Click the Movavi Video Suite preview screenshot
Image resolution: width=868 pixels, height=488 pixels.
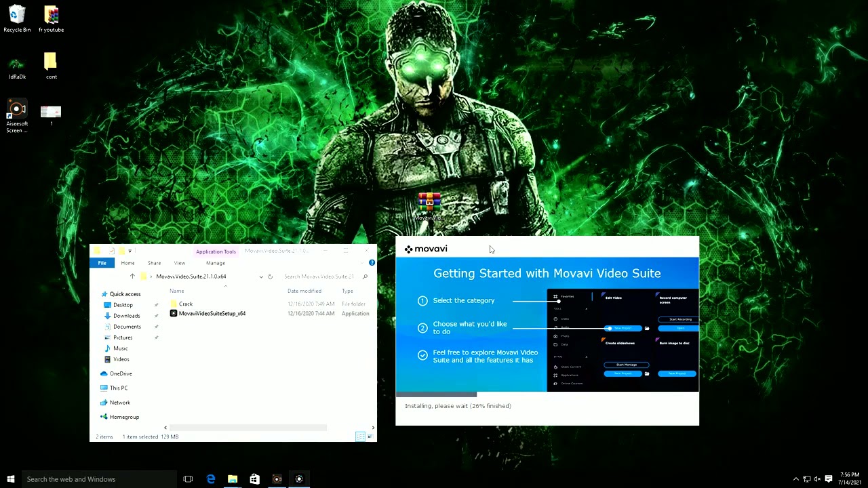(x=623, y=340)
